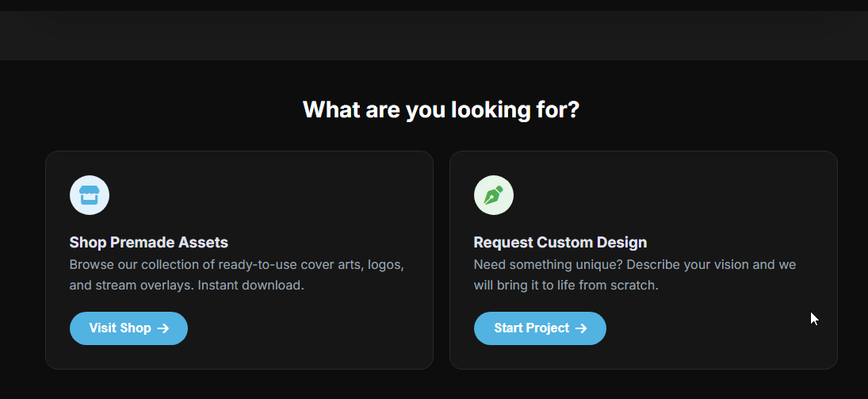
Task: Click the "What are you looking for?" title
Action: click(x=441, y=109)
